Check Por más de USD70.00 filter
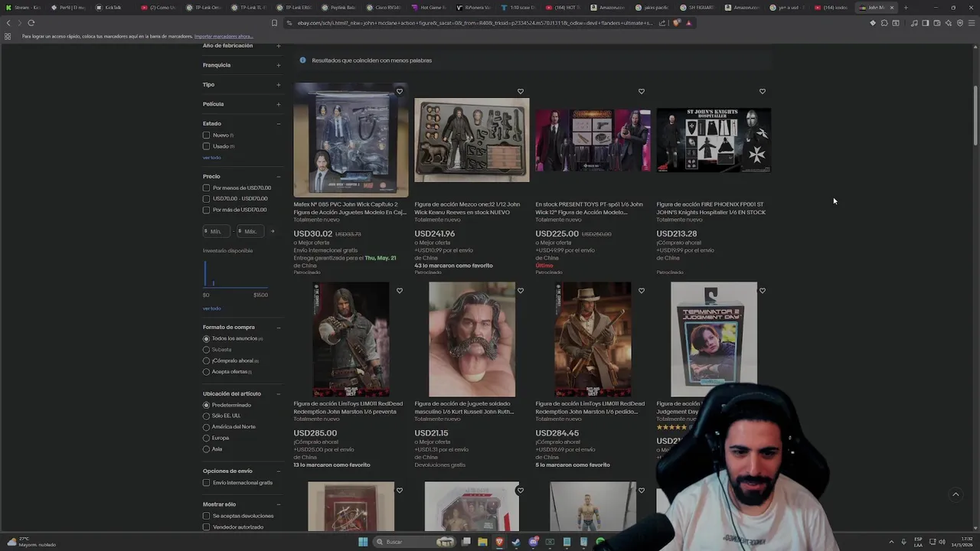Image resolution: width=980 pixels, height=551 pixels. (206, 210)
